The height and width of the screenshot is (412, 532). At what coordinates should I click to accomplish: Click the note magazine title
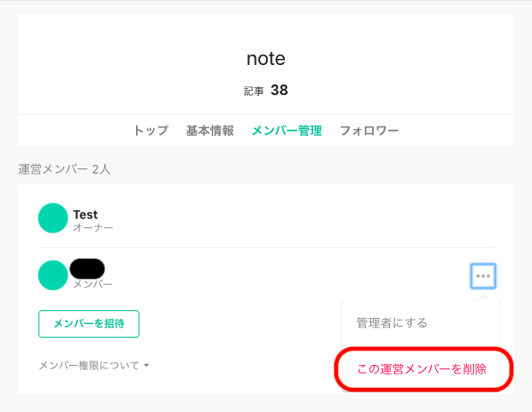[266, 58]
